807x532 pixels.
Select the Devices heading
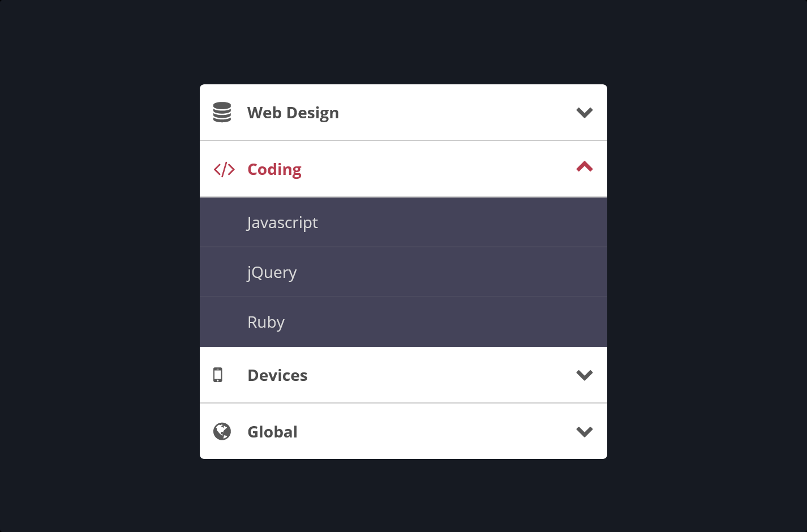click(277, 375)
